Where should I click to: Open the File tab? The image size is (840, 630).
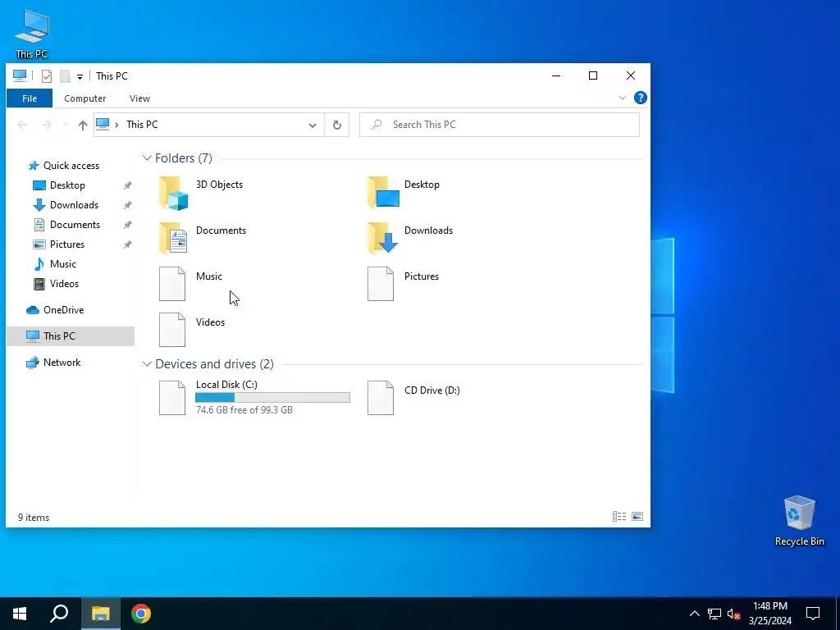pyautogui.click(x=30, y=98)
